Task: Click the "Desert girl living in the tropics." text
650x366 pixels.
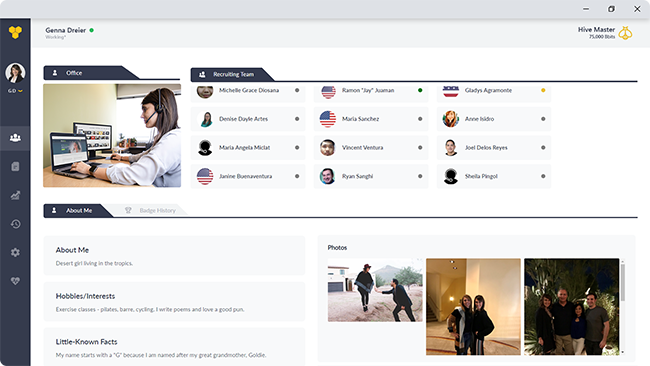Action: coord(94,263)
